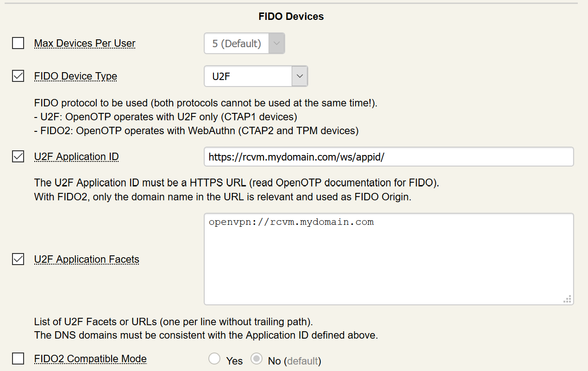Image resolution: width=588 pixels, height=371 pixels.
Task: Click the U2F Application ID label
Action: 76,157
